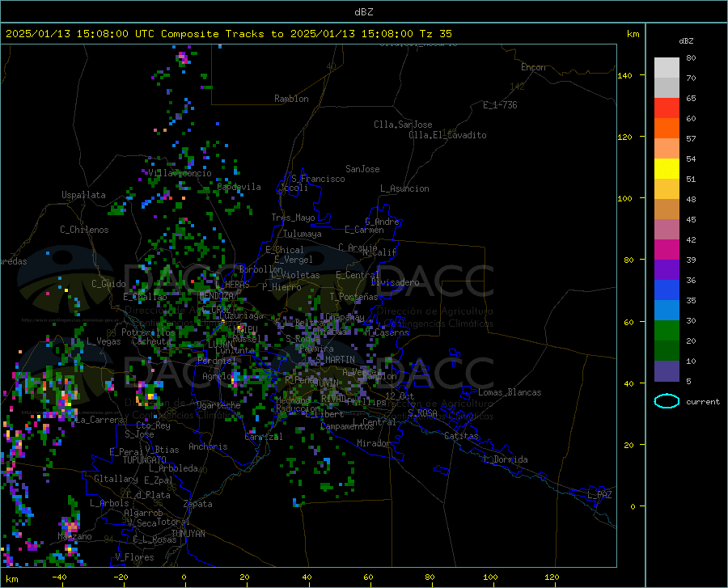Image resolution: width=728 pixels, height=588 pixels.
Task: Click the magenta 39 dBZ legend swatch
Action: coord(667,250)
